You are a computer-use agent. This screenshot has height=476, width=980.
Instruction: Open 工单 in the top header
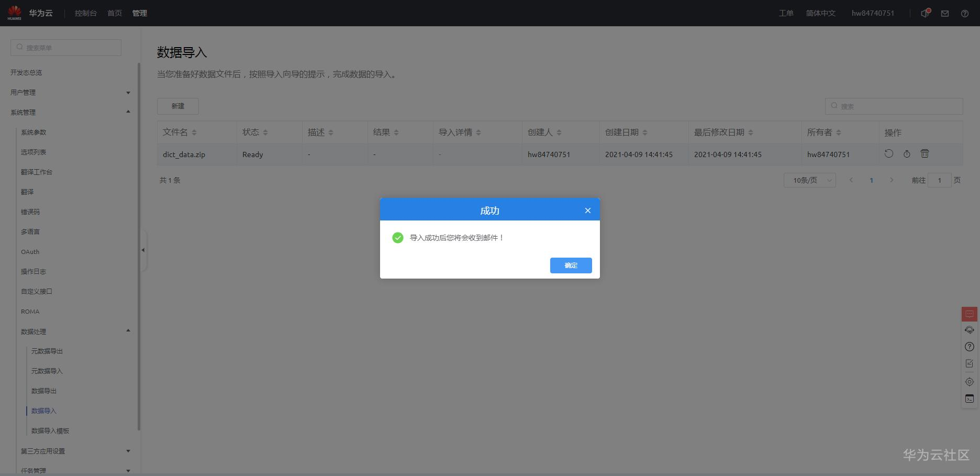click(786, 13)
